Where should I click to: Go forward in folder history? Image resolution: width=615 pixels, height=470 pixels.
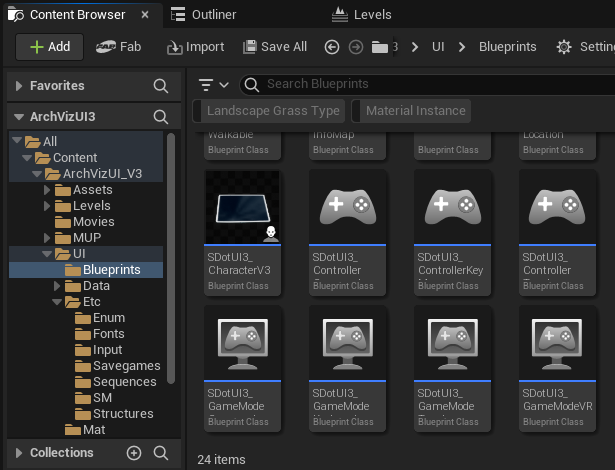click(356, 47)
